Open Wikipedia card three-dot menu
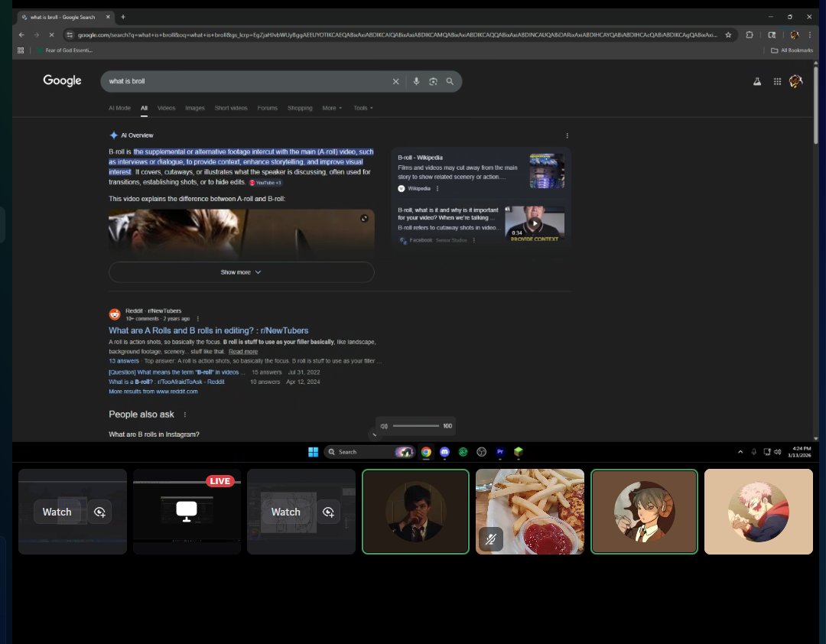The width and height of the screenshot is (826, 644). tap(437, 189)
